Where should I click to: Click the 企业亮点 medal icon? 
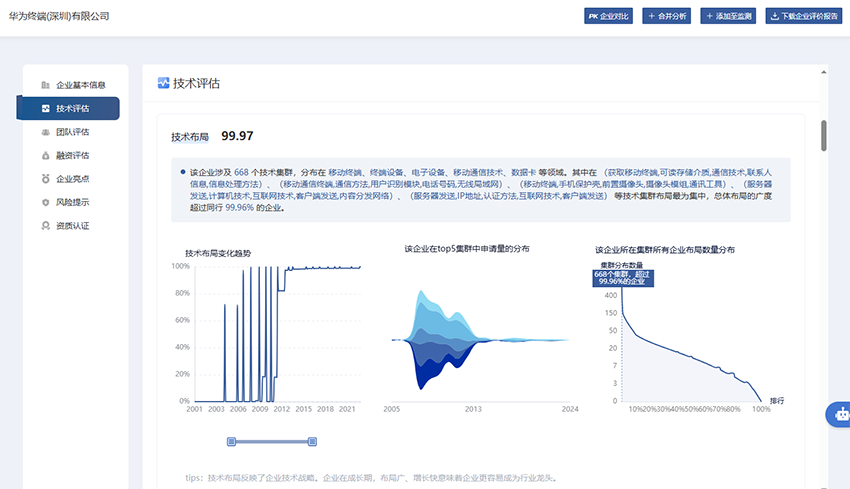(46, 179)
